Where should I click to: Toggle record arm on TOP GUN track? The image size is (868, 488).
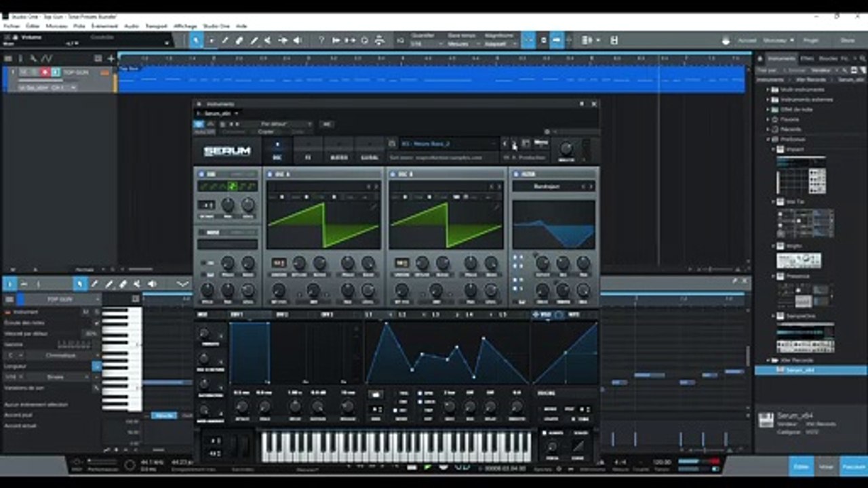[x=45, y=72]
